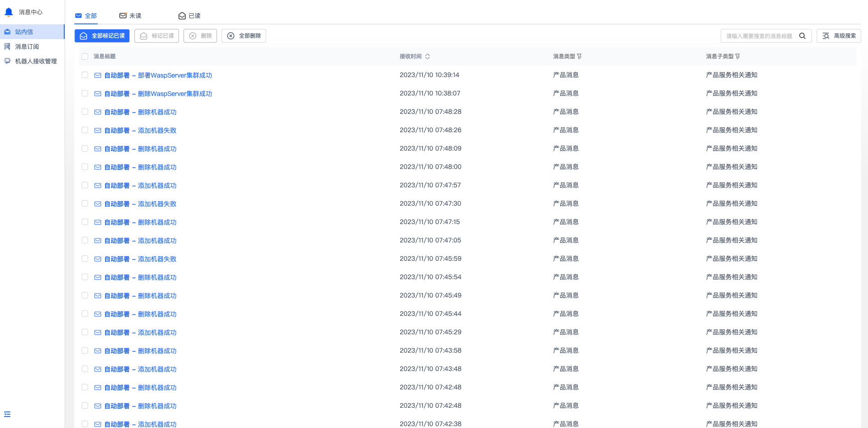Click the search magnifier icon
Image resolution: width=868 pixels, height=428 pixels.
(802, 36)
